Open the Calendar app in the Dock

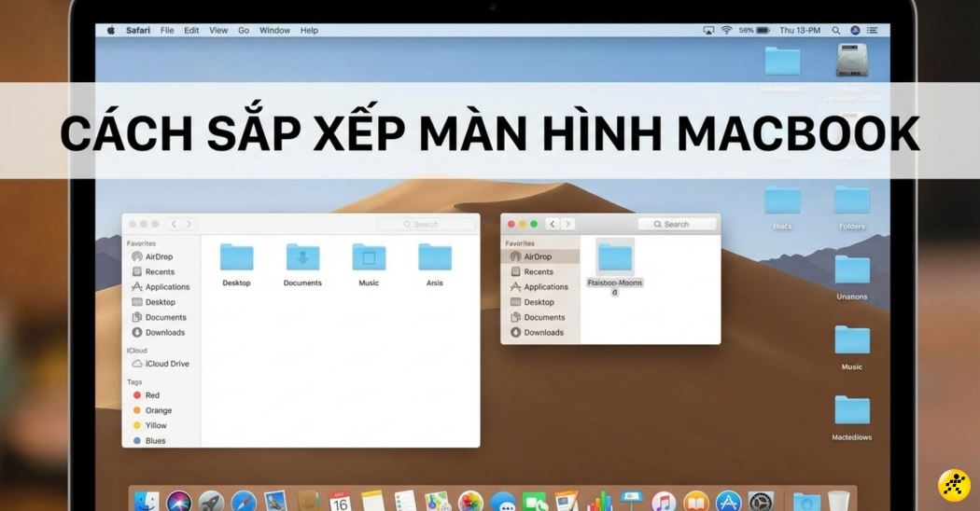(340, 503)
